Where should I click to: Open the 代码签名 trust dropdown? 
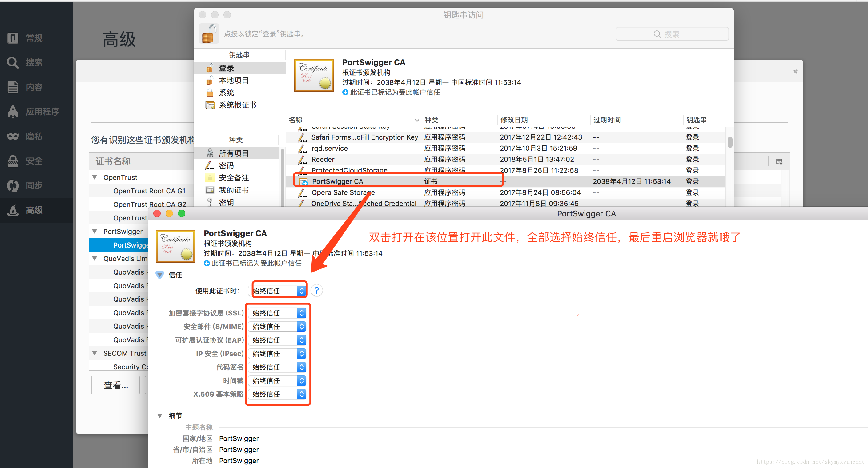278,367
